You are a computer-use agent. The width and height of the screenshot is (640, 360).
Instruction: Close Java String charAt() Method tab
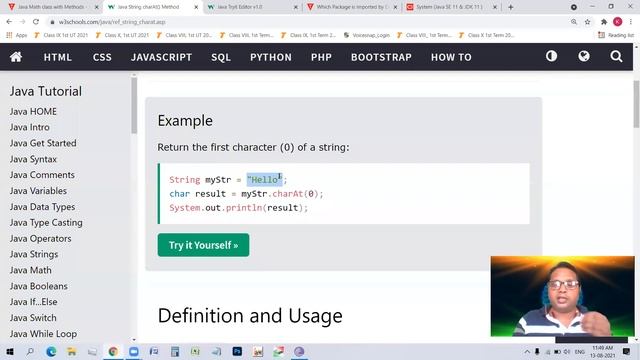coord(196,7)
